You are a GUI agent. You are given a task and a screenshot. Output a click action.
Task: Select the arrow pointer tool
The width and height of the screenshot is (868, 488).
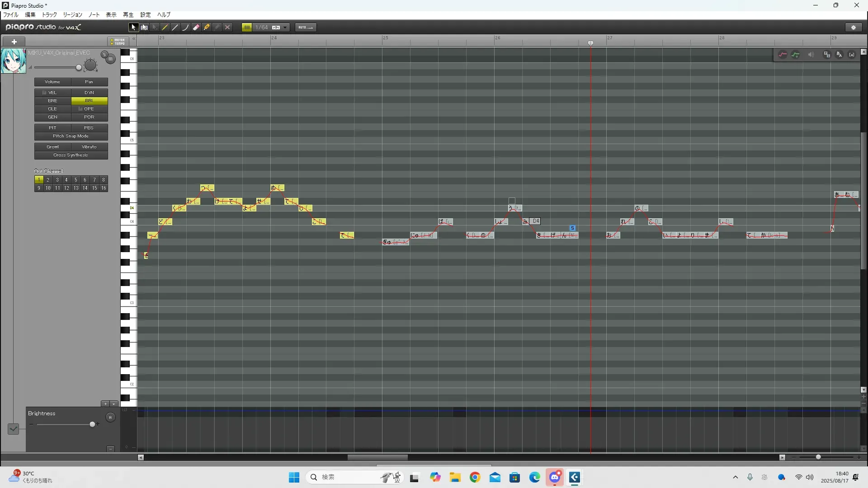pos(133,28)
